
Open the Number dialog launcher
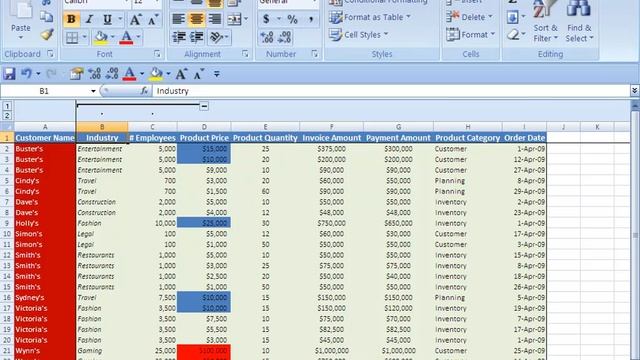315,53
